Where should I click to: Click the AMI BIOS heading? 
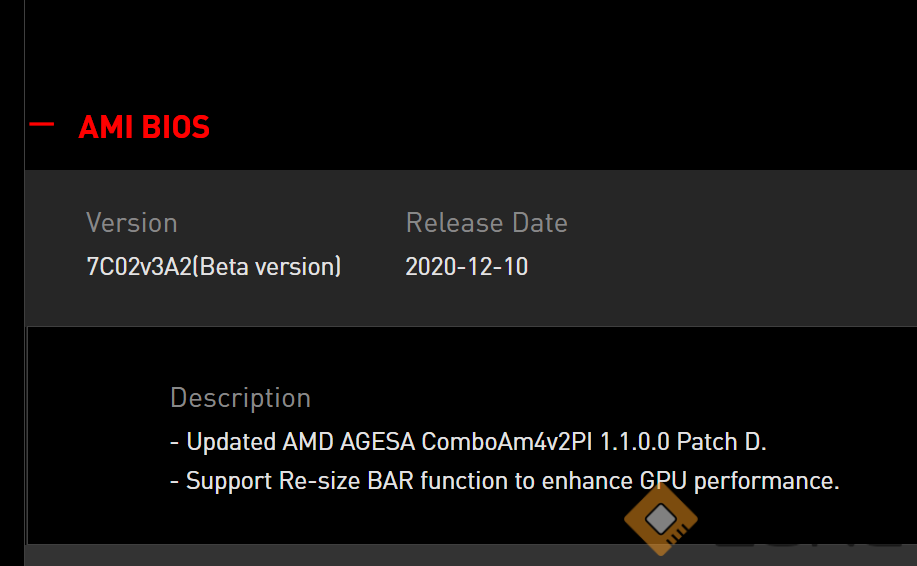pyautogui.click(x=144, y=127)
